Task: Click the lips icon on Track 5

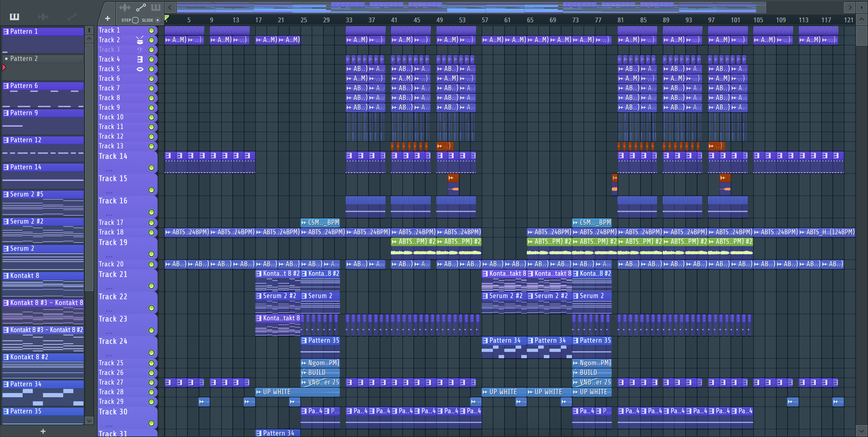Action: click(x=140, y=69)
